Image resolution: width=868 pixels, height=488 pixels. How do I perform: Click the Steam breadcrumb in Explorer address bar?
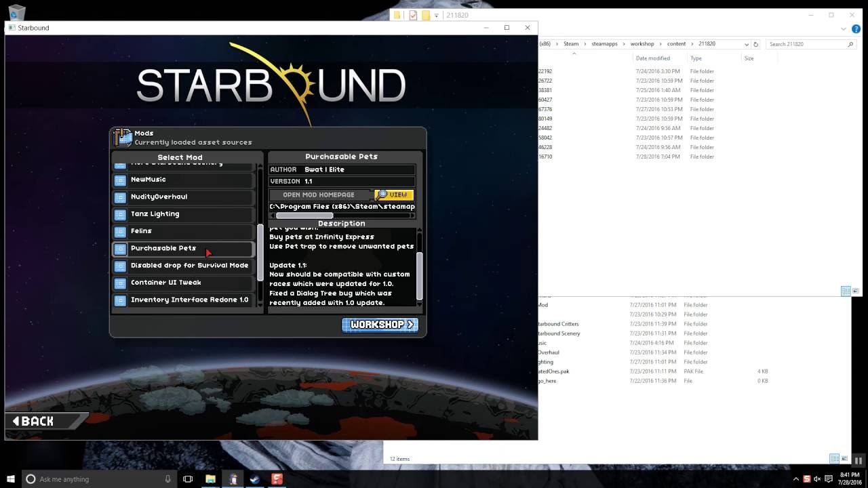pyautogui.click(x=571, y=44)
